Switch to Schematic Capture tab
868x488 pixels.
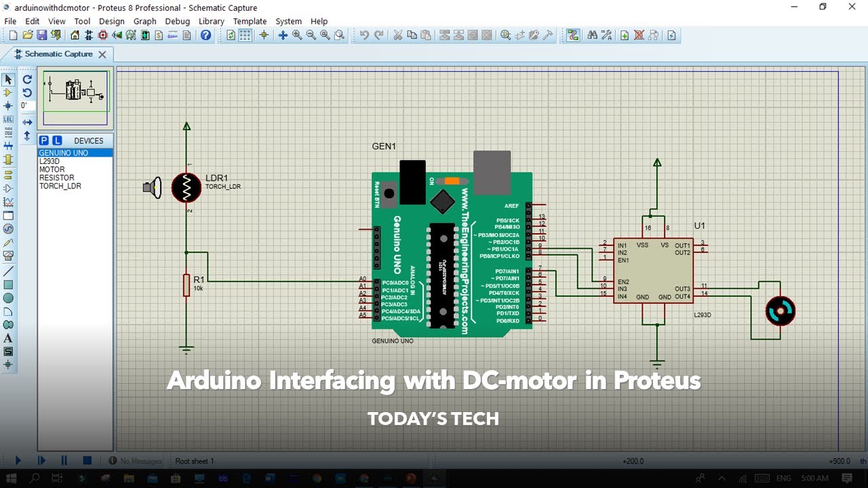(x=58, y=54)
